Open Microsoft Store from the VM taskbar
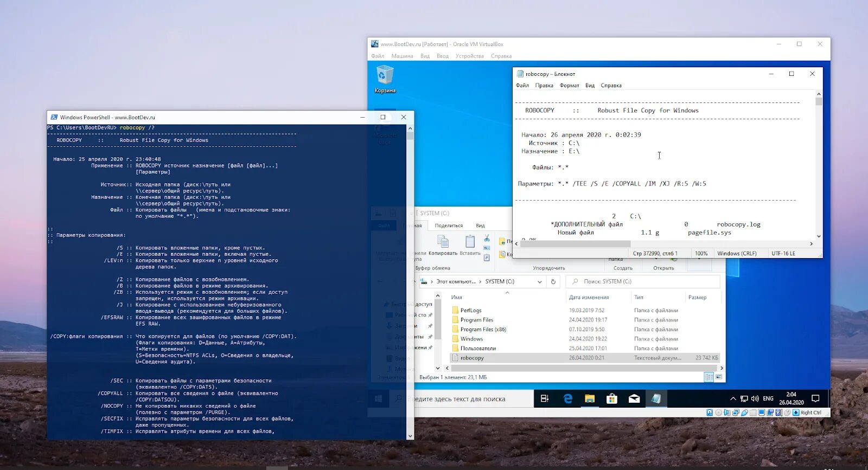 (x=612, y=399)
